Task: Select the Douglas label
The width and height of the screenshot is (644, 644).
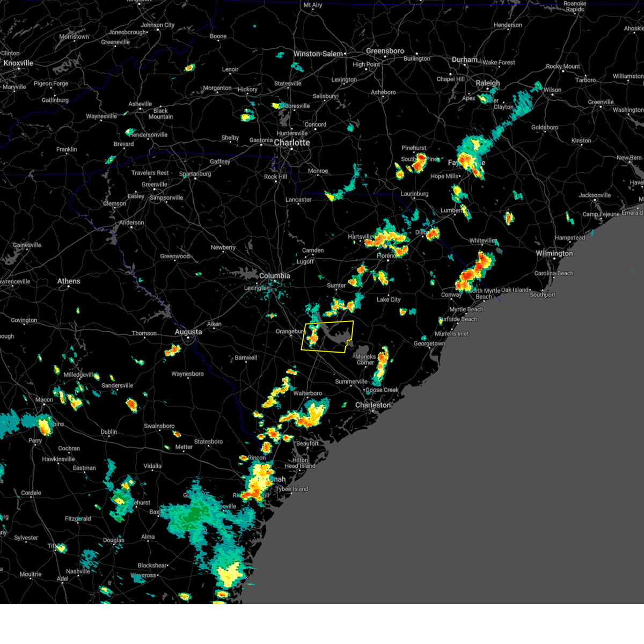Action: click(113, 540)
